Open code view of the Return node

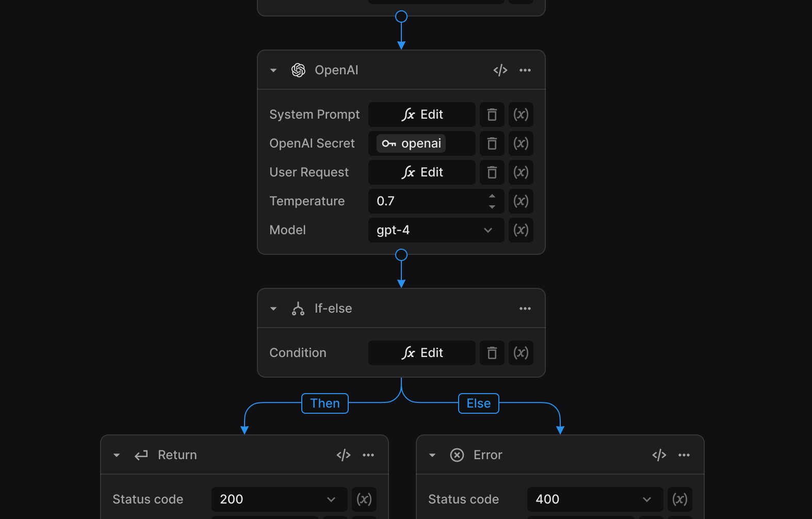[343, 455]
